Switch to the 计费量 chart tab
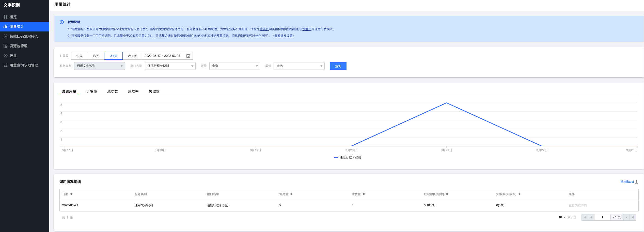 (x=92, y=91)
